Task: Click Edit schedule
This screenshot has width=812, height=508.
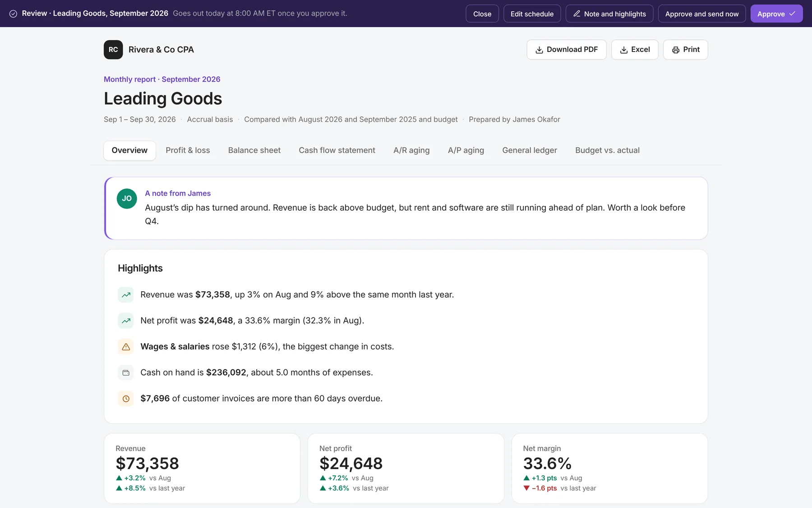Action: 532,14
